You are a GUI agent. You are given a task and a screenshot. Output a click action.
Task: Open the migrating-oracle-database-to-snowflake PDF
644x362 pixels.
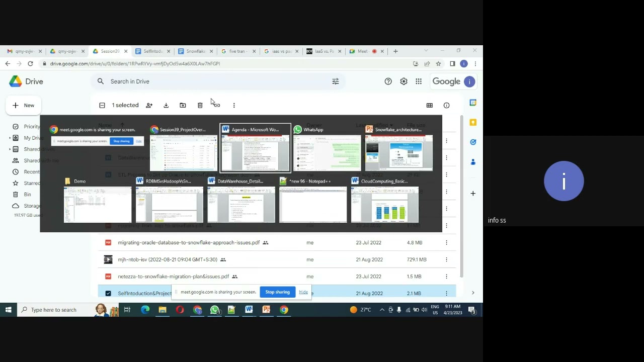(x=189, y=242)
